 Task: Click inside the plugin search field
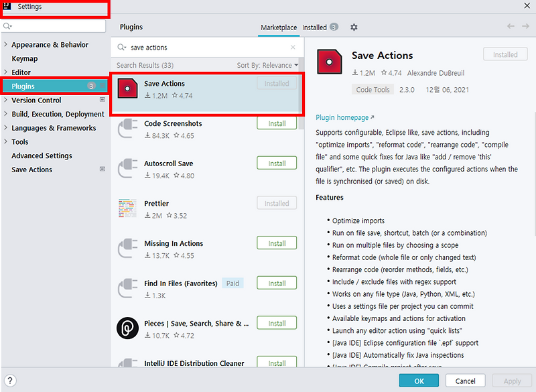pyautogui.click(x=194, y=47)
